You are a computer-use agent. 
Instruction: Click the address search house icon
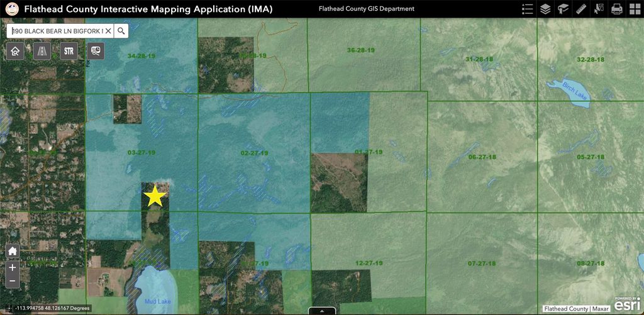16,51
